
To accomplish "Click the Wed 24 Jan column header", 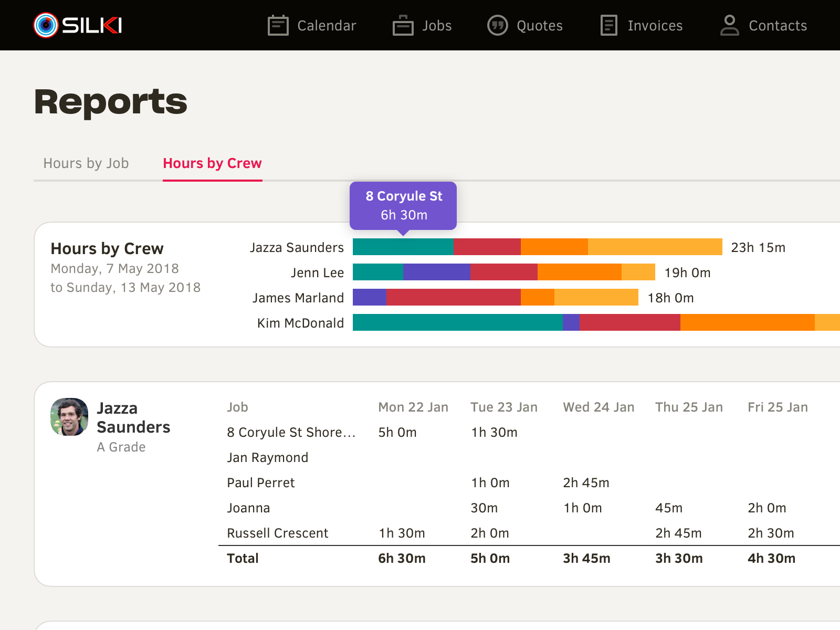I will 598,407.
